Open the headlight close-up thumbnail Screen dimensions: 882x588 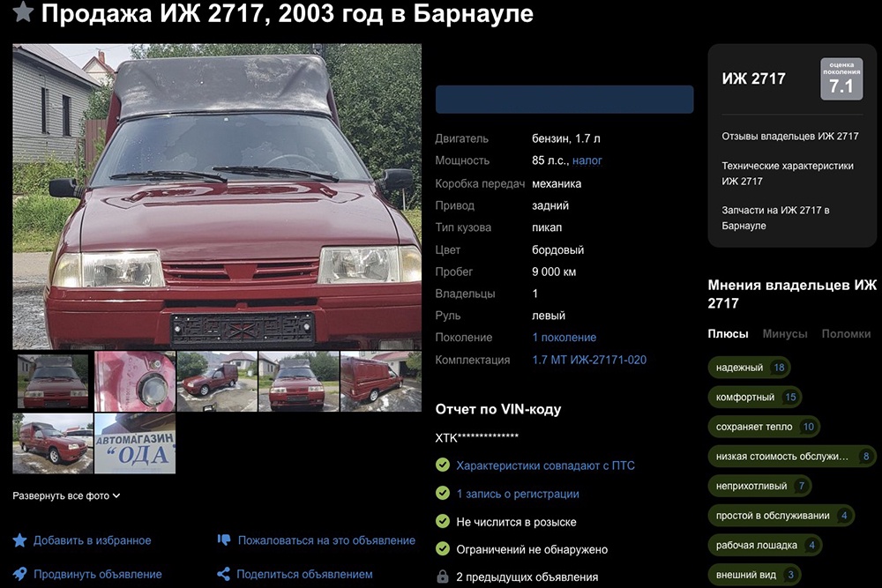click(x=135, y=381)
